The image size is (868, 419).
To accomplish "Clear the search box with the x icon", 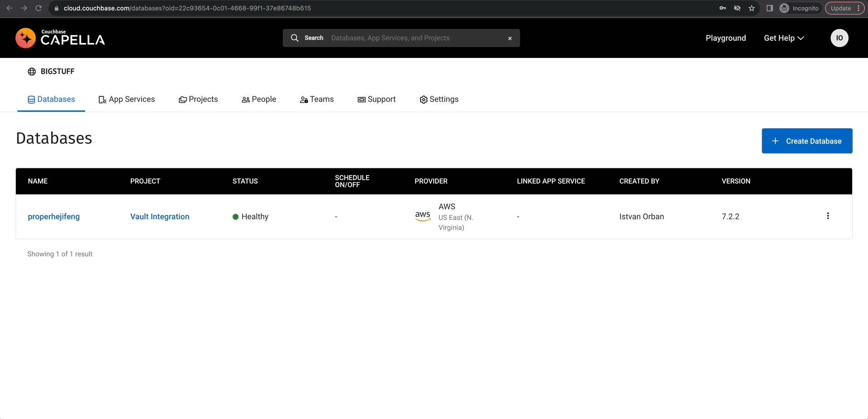I will [x=510, y=38].
